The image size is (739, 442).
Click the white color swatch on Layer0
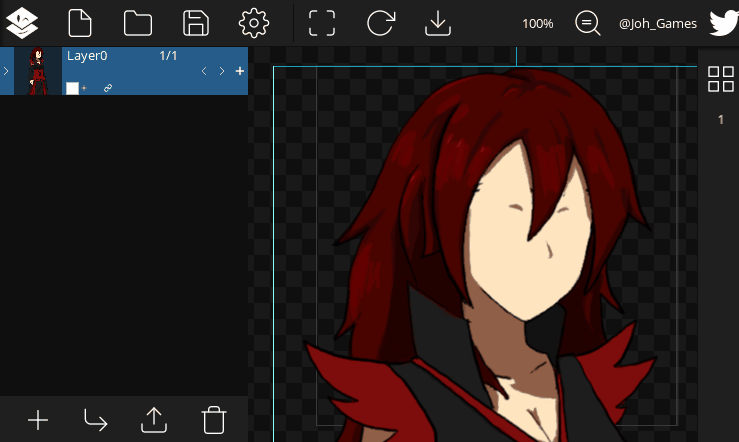(72, 88)
